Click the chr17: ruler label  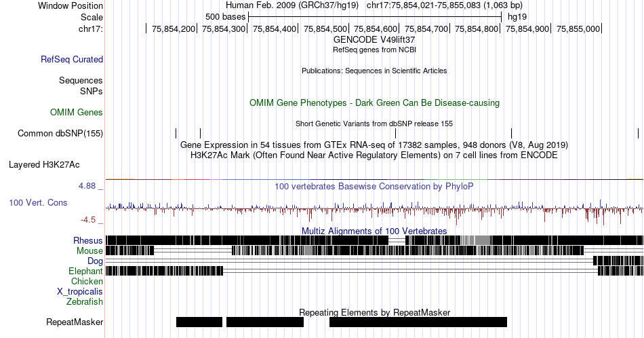coord(90,29)
